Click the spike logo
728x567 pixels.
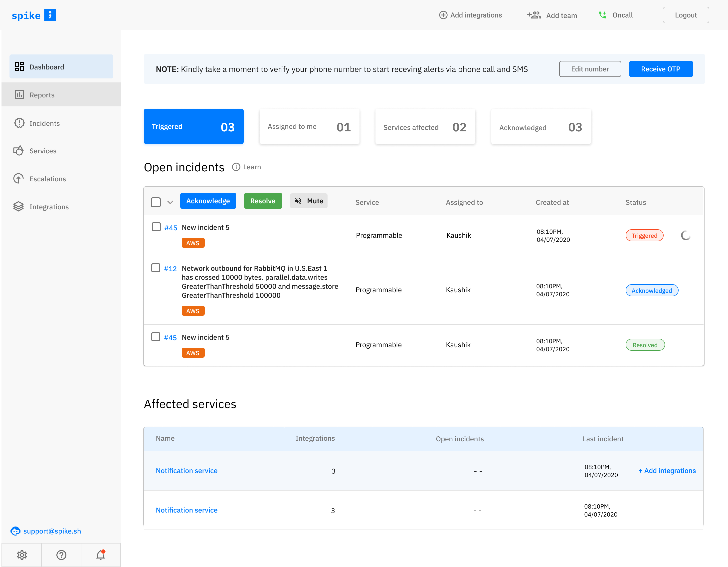34,15
